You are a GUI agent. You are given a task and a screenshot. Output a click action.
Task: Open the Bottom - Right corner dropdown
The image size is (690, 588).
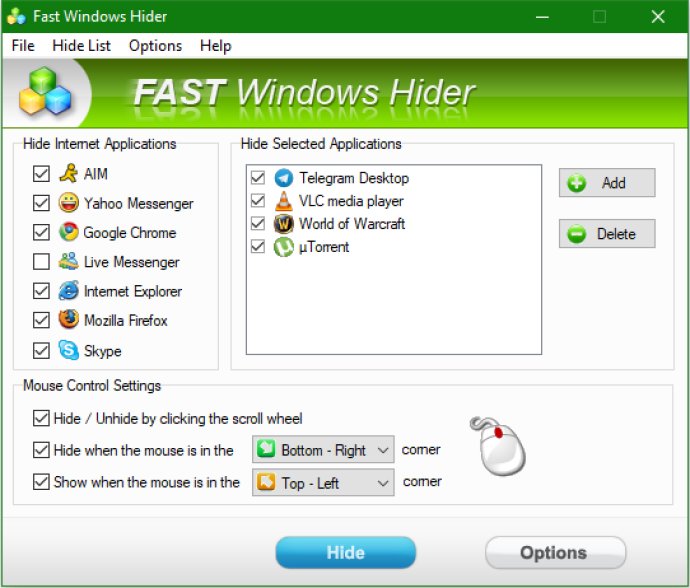[323, 449]
